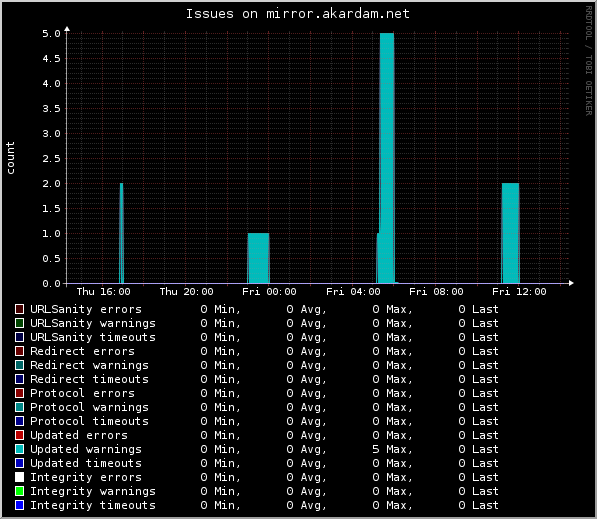
Task: Click the Thu 20:00 time axis label
Action: (186, 292)
